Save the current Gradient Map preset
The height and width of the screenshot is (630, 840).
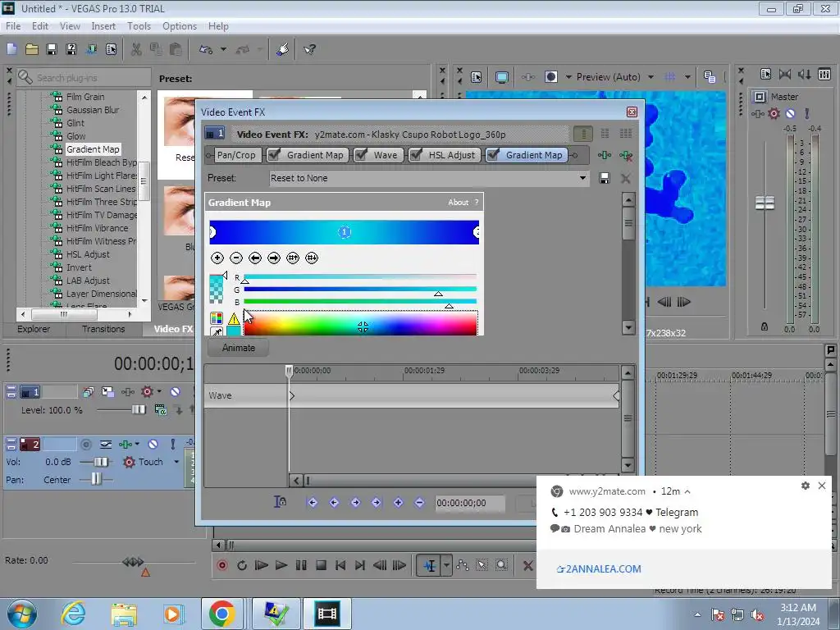point(605,178)
